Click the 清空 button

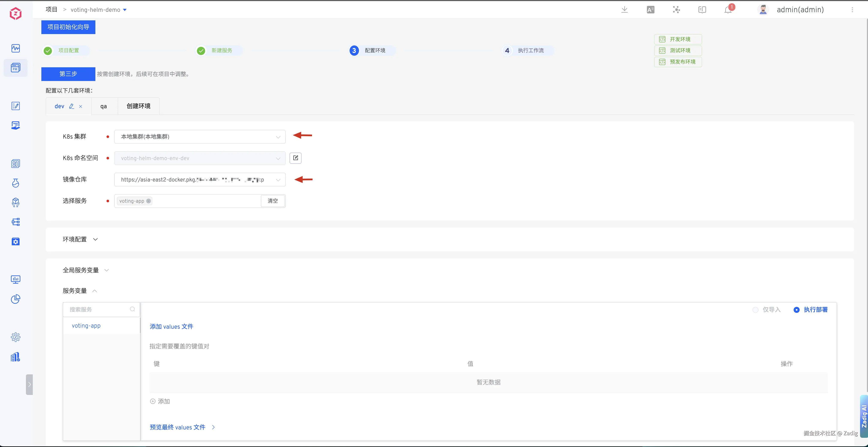tap(273, 201)
